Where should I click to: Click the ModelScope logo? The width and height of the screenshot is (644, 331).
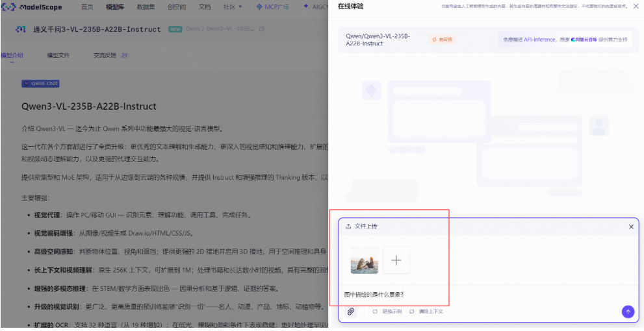coord(32,7)
